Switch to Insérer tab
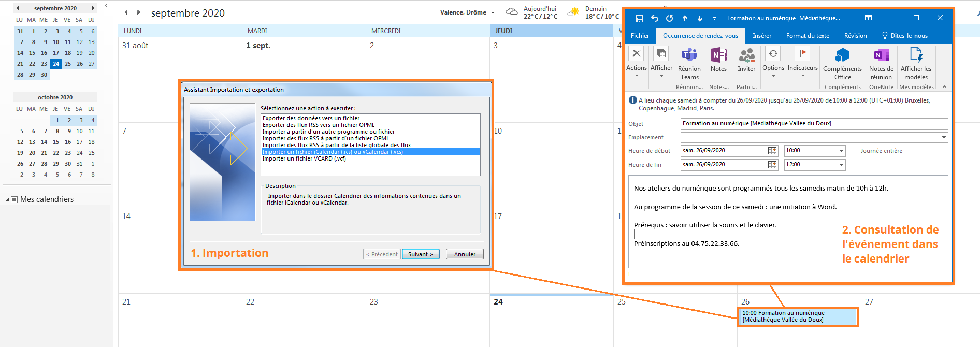This screenshot has width=980, height=347. coord(761,36)
